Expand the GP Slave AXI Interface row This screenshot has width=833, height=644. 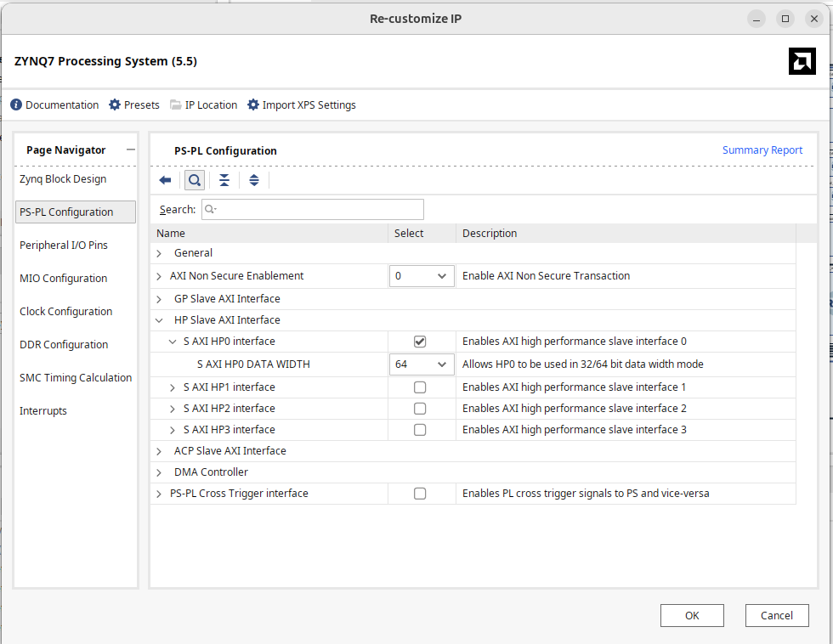click(x=159, y=299)
